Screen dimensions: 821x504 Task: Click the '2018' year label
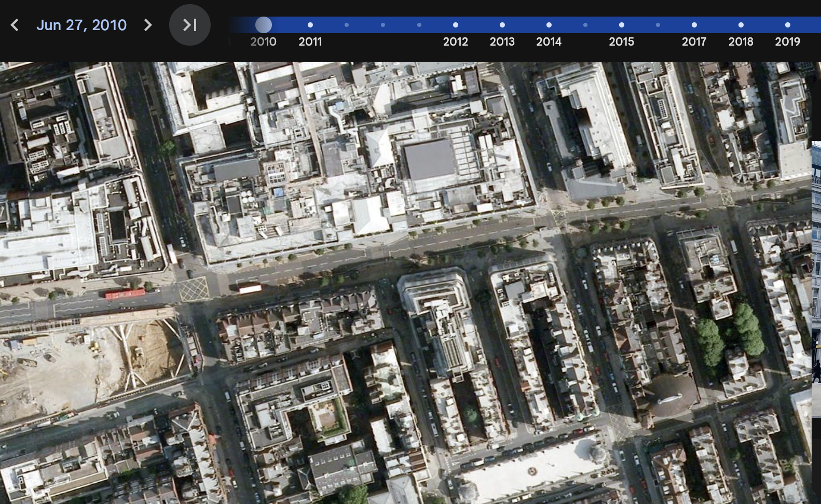click(741, 41)
